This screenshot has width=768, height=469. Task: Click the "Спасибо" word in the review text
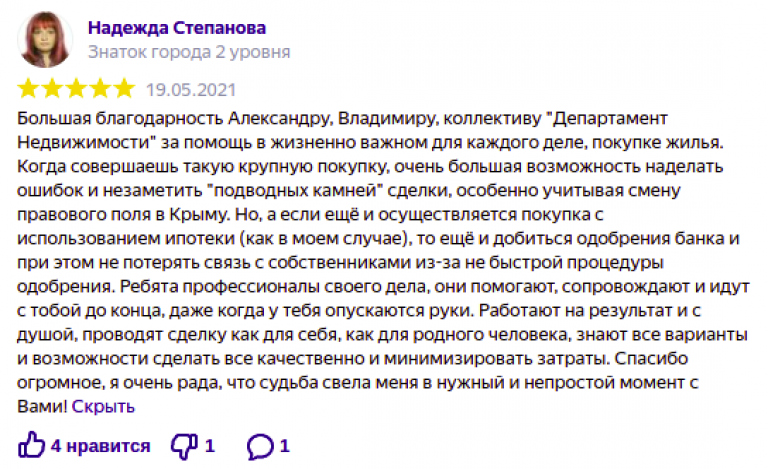tap(651, 358)
